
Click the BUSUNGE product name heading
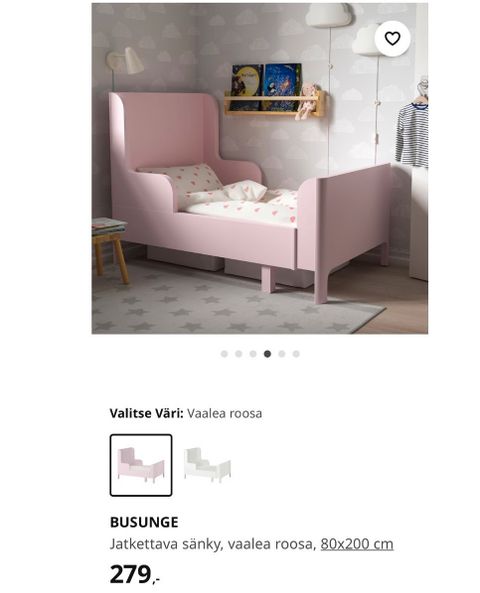tap(144, 522)
